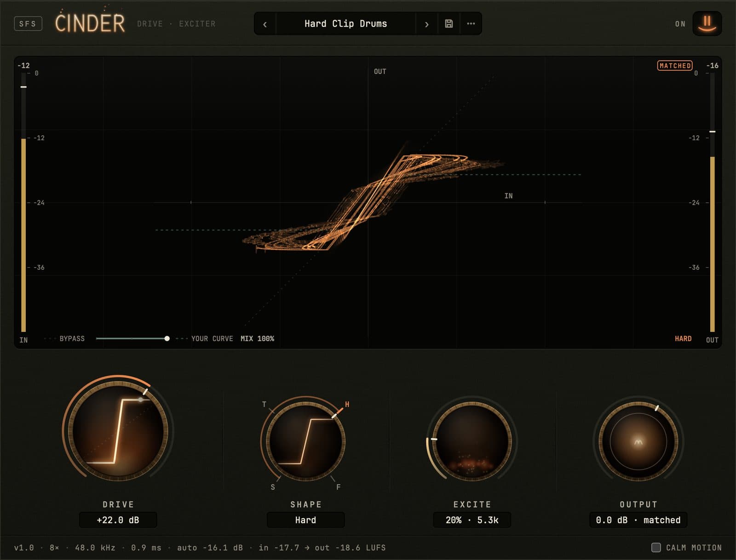Click the Hard shape value field
736x560 pixels.
point(305,520)
